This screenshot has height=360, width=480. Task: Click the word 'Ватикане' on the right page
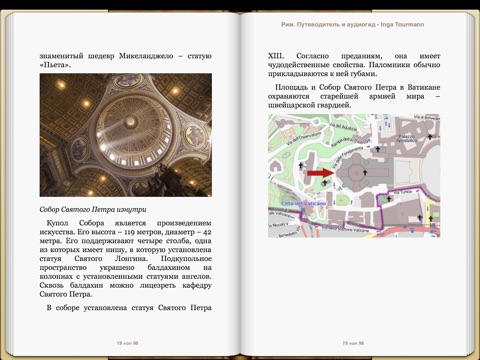click(x=424, y=87)
